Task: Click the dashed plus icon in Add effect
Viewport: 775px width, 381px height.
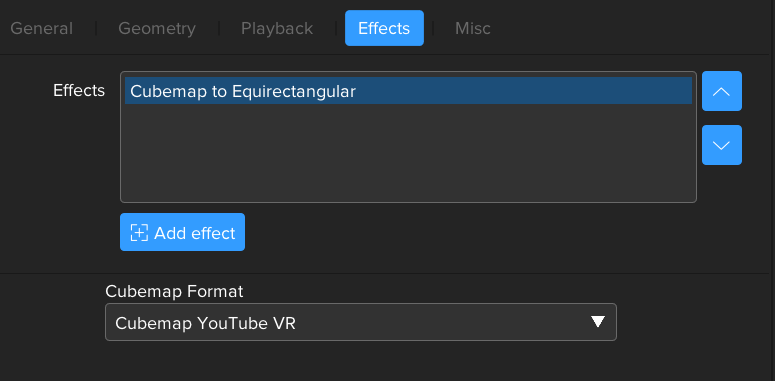Action: tap(139, 232)
